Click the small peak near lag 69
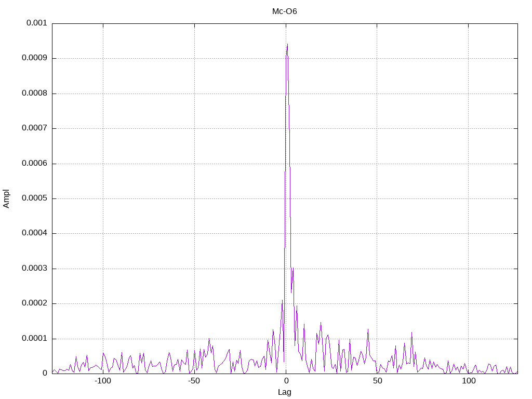This screenshot has width=532, height=399. tap(411, 332)
